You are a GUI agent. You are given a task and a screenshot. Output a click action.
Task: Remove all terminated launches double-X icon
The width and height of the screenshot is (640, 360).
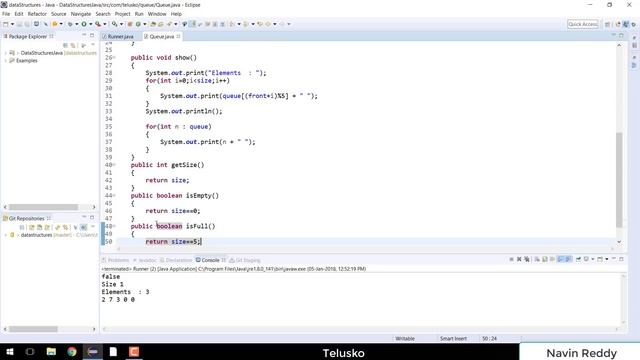click(x=527, y=259)
